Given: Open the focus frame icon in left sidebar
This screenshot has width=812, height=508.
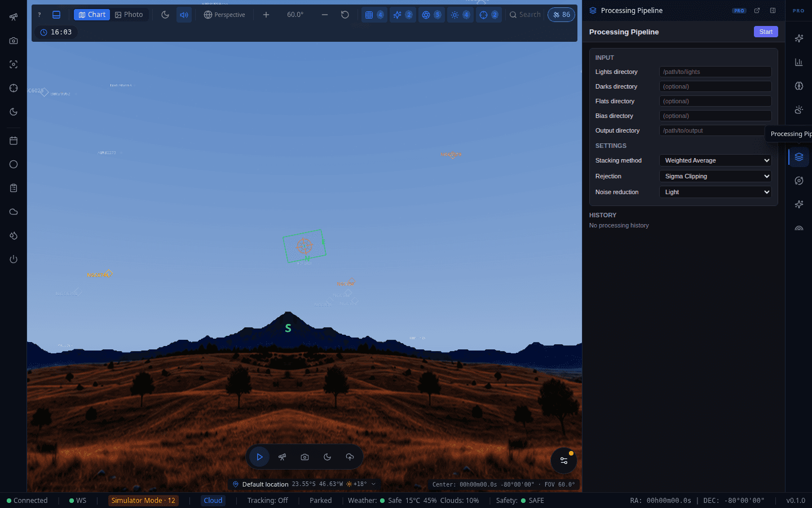Looking at the screenshot, I should [14, 64].
